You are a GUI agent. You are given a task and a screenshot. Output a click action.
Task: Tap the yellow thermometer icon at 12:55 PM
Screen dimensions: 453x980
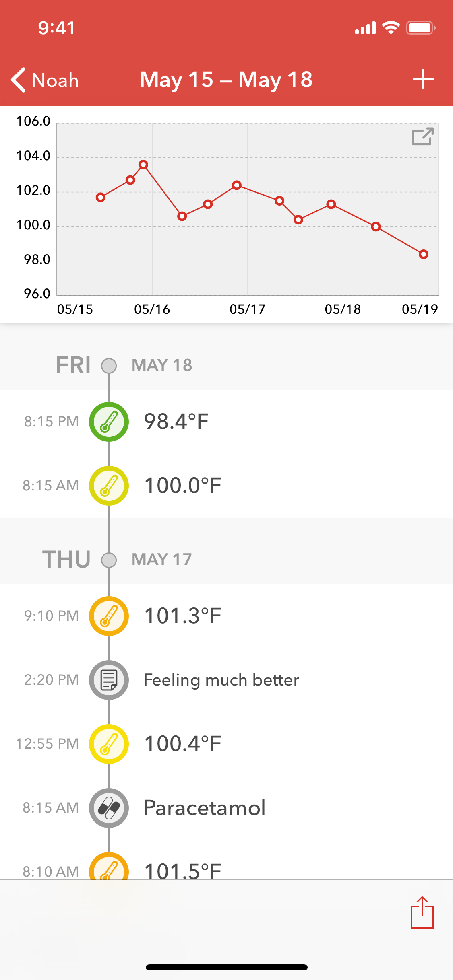pyautogui.click(x=109, y=744)
